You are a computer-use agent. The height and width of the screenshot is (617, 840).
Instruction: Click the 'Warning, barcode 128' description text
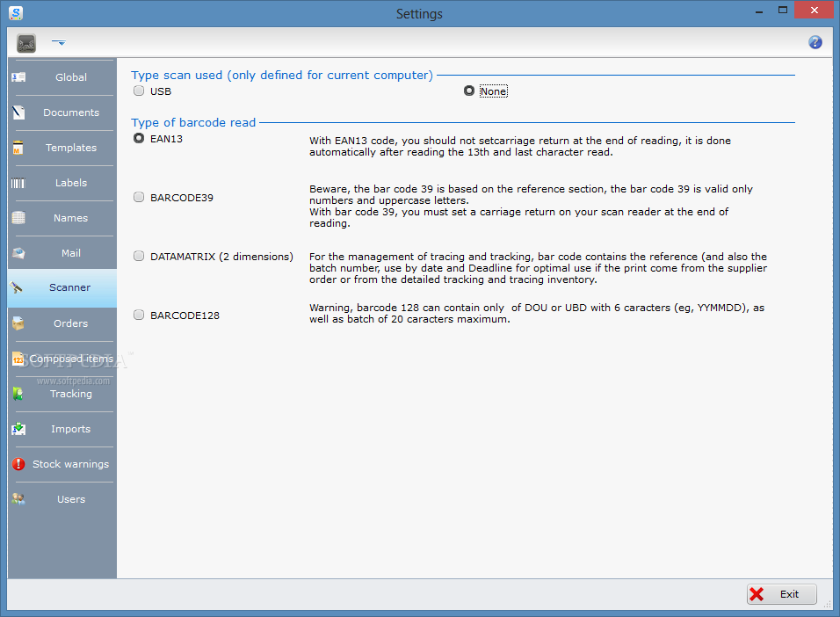pos(537,314)
